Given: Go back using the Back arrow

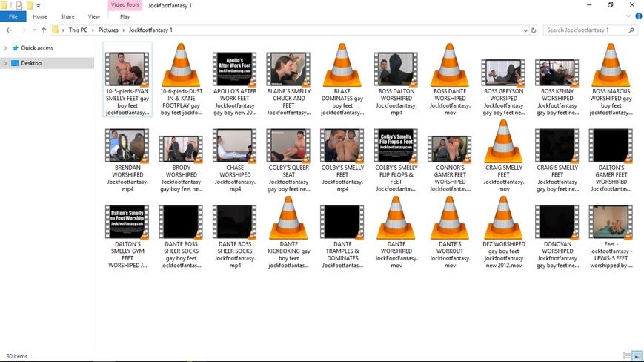Looking at the screenshot, I should 9,30.
